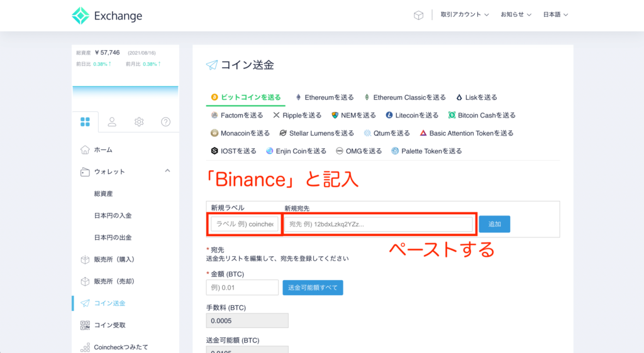Select Qtumを送る tab text
The width and height of the screenshot is (644, 353).
391,133
